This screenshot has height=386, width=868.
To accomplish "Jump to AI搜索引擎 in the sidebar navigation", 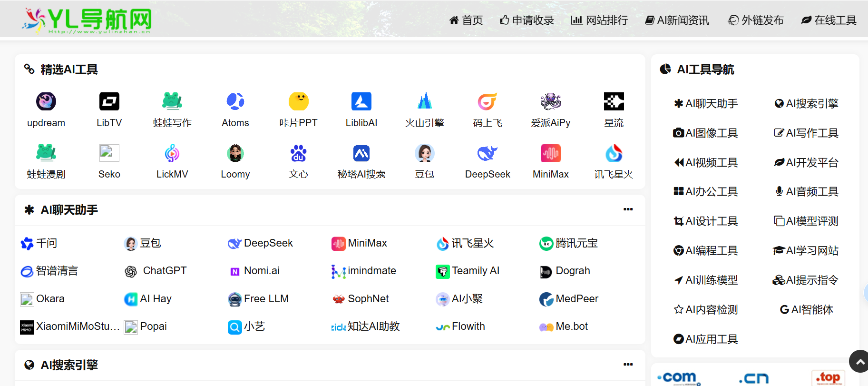I will coord(807,103).
